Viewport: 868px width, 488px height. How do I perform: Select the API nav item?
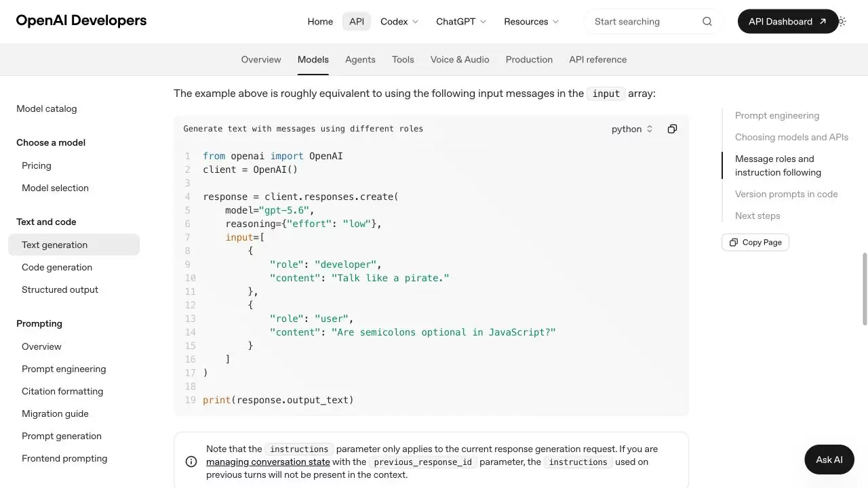pyautogui.click(x=357, y=22)
